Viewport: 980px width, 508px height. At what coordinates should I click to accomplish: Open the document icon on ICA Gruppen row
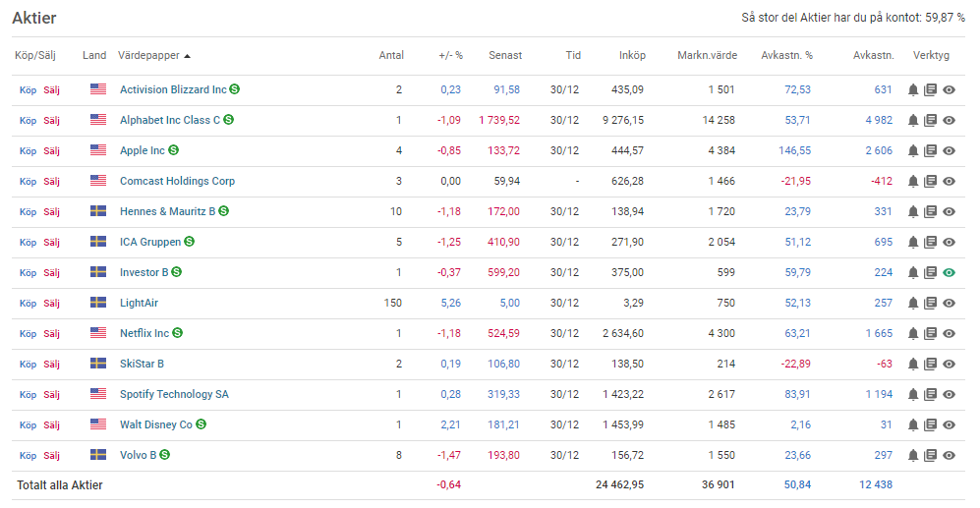tap(931, 242)
